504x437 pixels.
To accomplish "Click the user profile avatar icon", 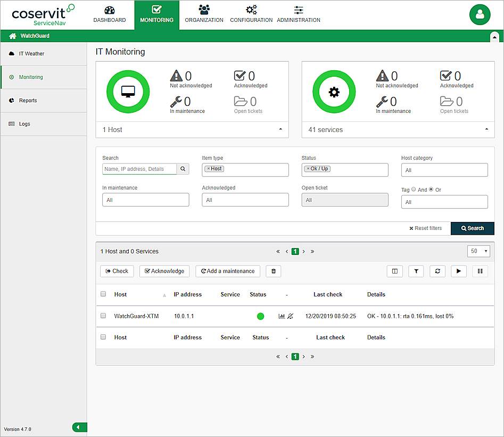I will click(480, 15).
